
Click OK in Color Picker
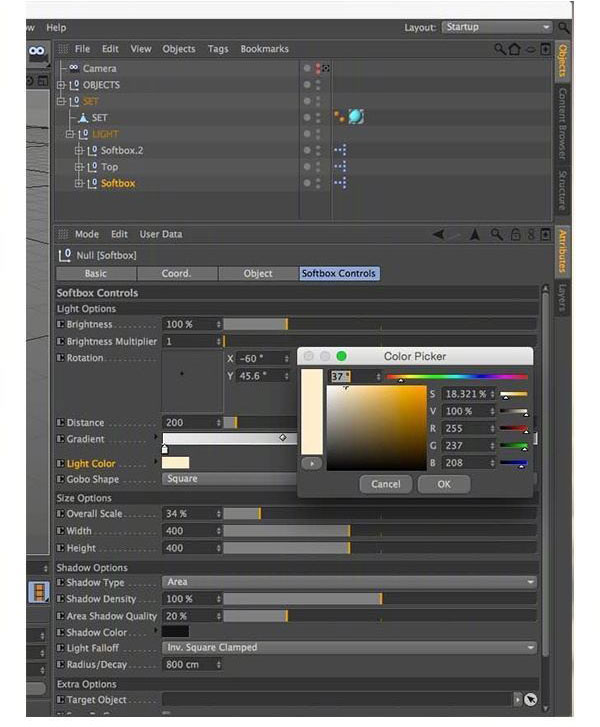(444, 484)
